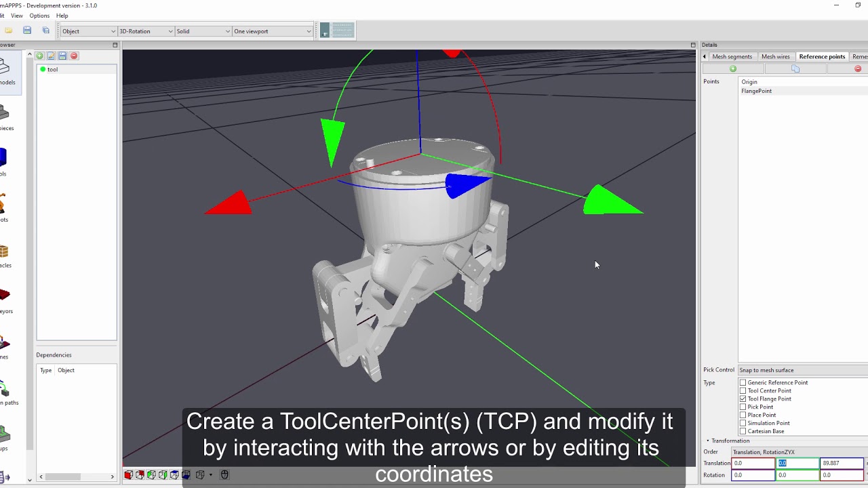Open the Options menu
Image resolution: width=868 pixels, height=488 pixels.
[39, 16]
